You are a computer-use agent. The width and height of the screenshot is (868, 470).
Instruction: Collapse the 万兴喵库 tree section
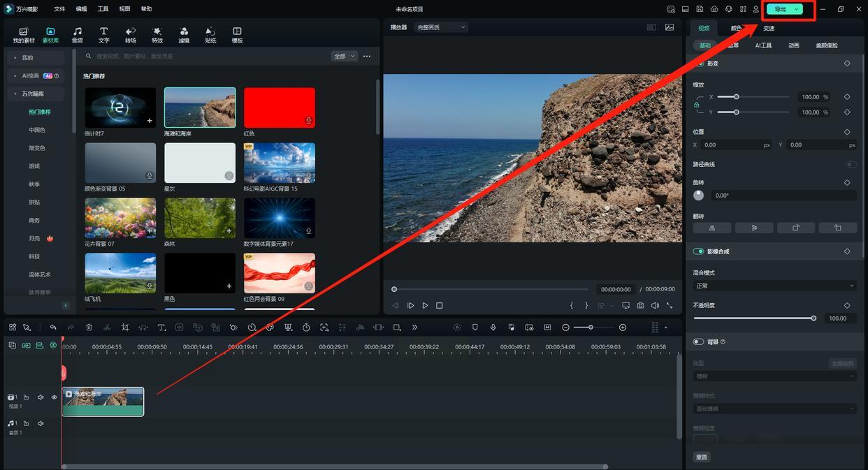15,94
